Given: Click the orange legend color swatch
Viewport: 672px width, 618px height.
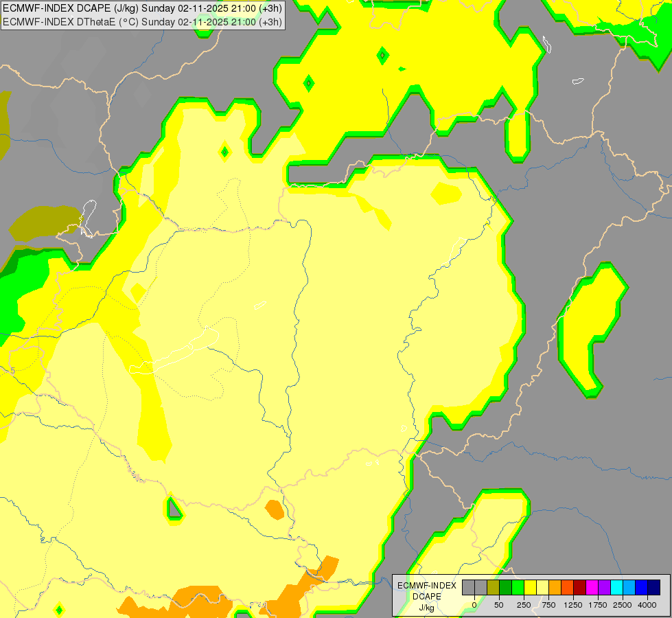Looking at the screenshot, I should point(555,588).
